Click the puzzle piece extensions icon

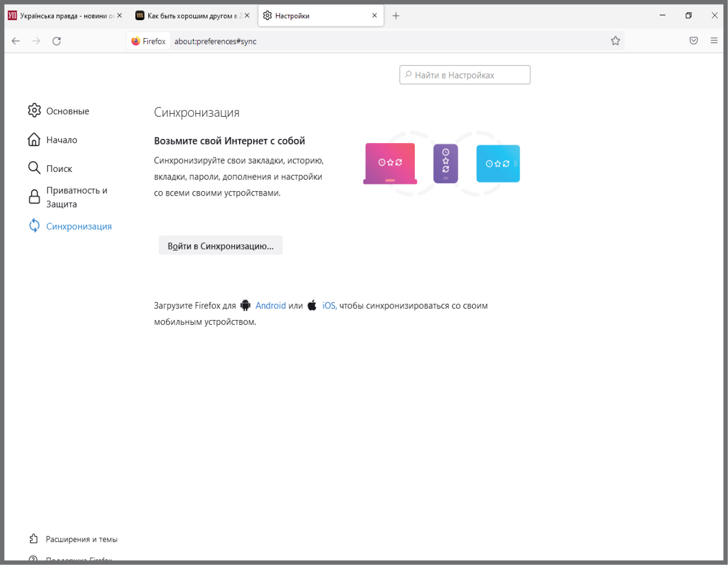[34, 539]
